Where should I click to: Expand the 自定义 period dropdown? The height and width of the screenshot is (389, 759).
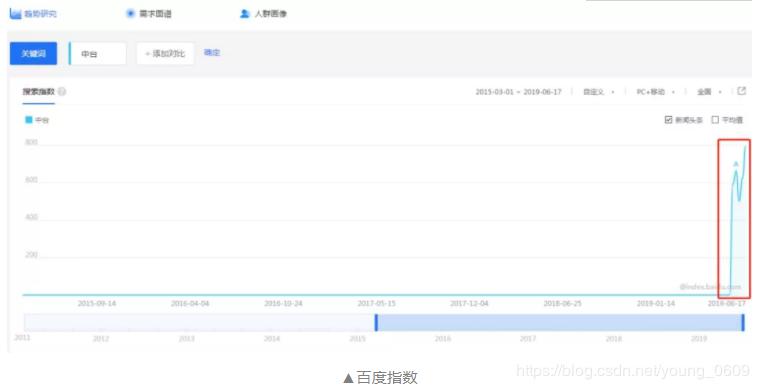click(599, 91)
